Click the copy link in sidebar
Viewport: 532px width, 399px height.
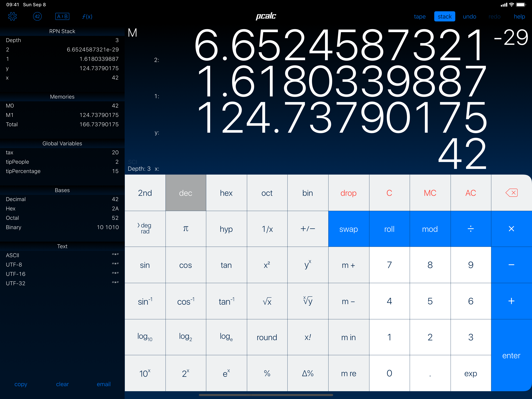[x=21, y=384]
